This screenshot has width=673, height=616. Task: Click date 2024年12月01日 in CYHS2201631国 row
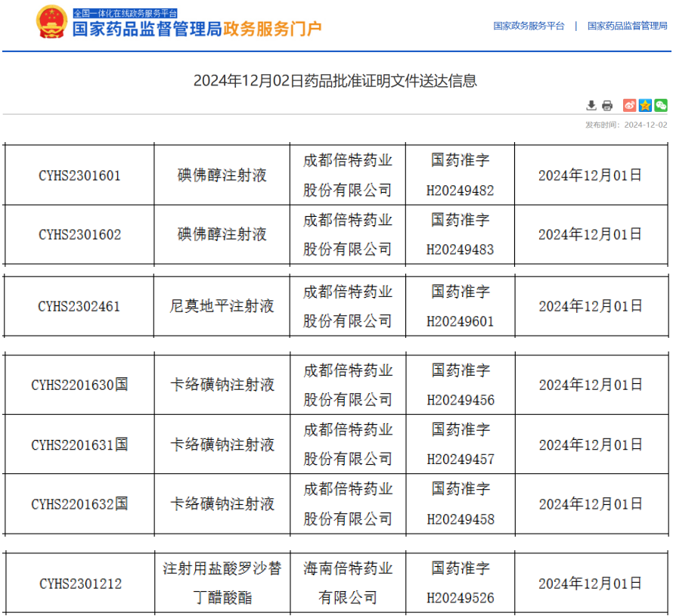tap(591, 445)
